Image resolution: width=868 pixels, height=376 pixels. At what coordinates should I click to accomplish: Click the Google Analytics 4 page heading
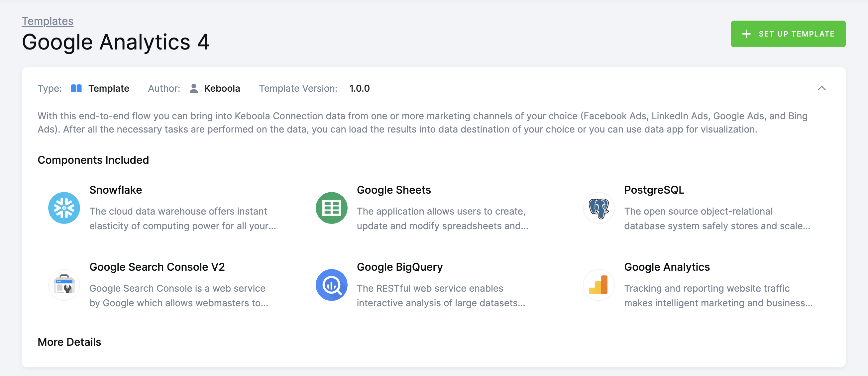coord(116,42)
